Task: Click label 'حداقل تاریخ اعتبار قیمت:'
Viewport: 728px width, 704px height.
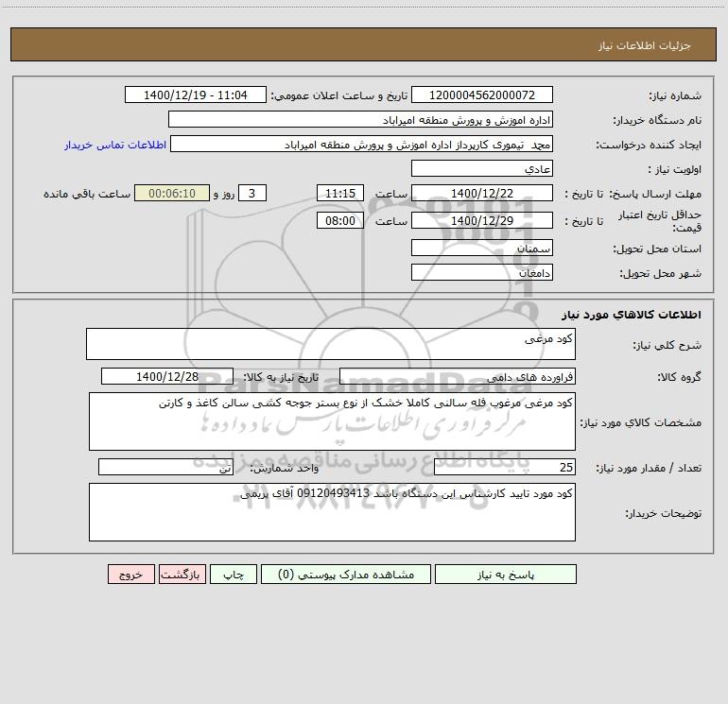Action: tap(660, 221)
